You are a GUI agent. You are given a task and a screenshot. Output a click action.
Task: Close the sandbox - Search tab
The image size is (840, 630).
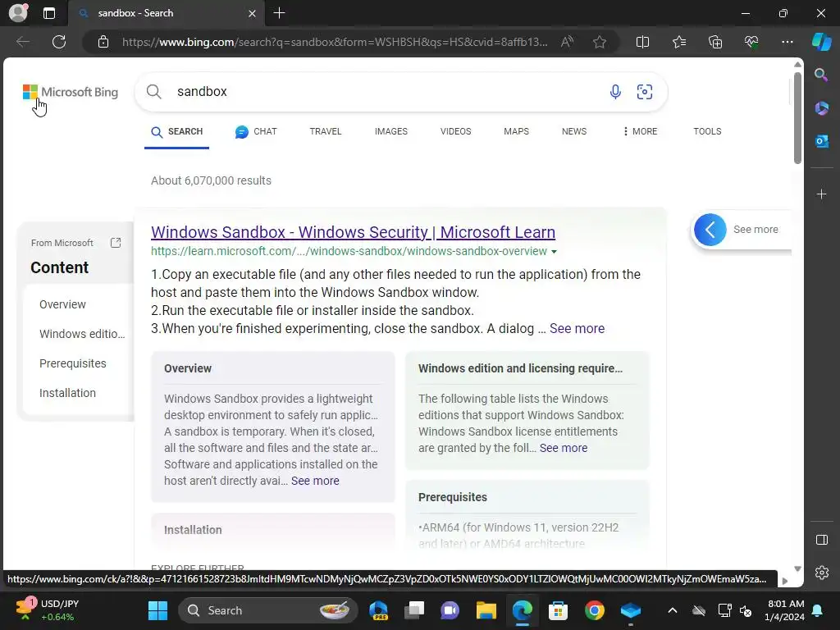253,13
